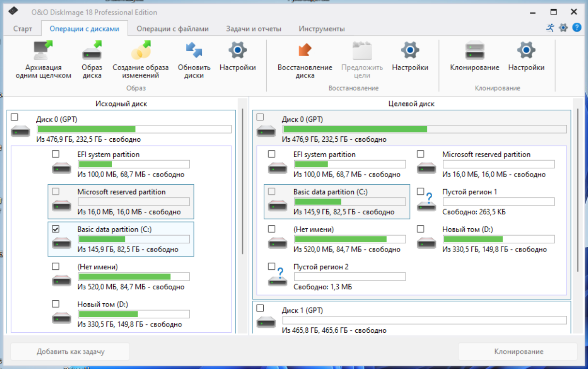Click source Новый том (D:) drive icon
Screen dimensions: 588x369
pos(61,318)
